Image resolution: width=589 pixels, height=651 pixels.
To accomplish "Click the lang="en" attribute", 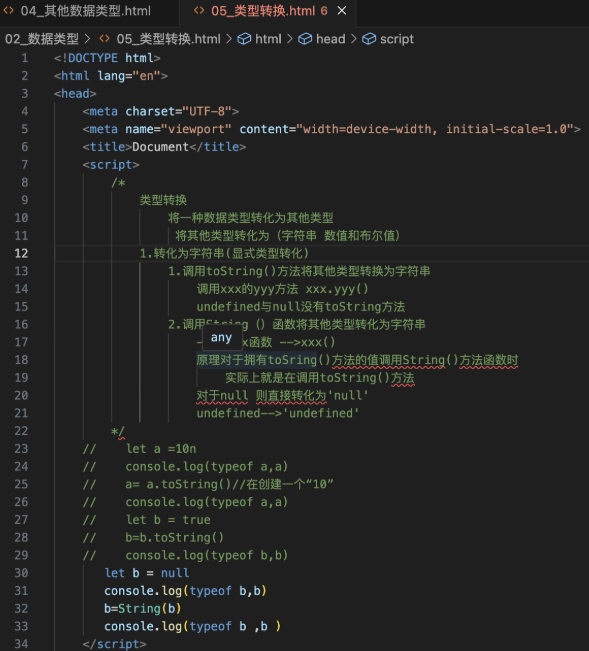I will click(129, 76).
